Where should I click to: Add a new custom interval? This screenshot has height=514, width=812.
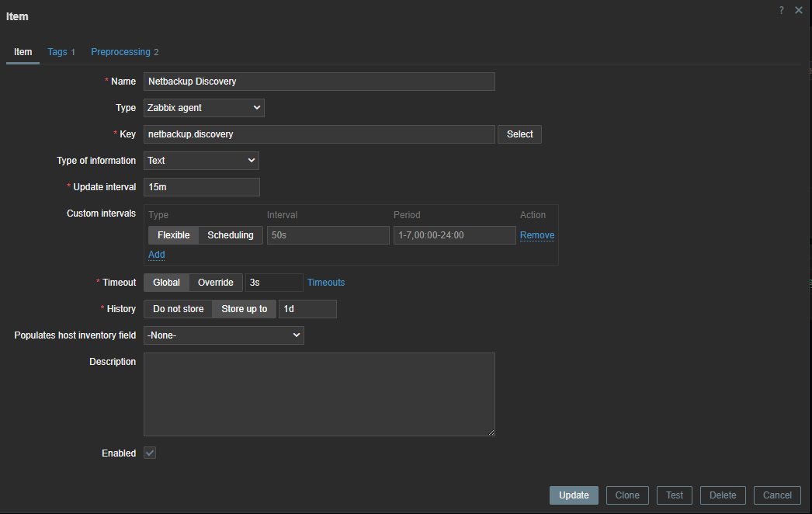point(156,254)
